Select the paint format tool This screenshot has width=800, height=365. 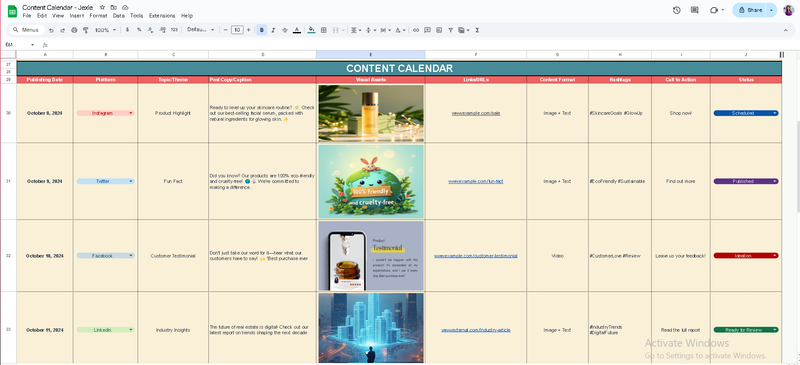click(x=86, y=30)
